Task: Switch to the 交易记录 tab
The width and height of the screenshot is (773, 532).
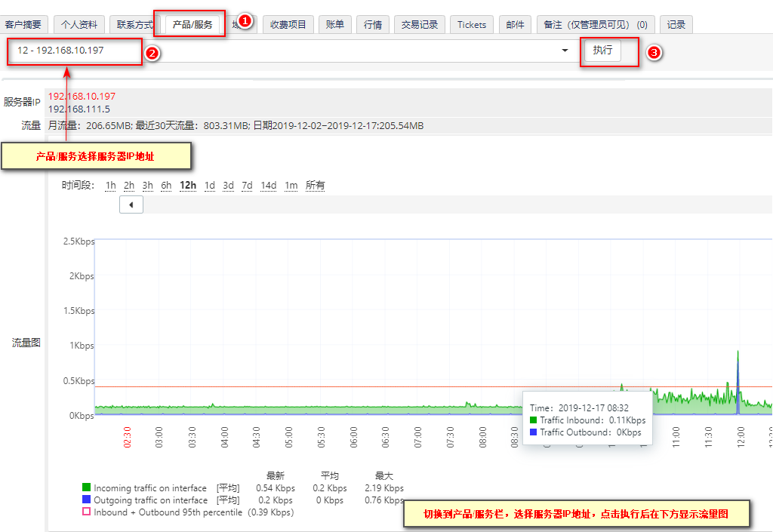Action: pos(420,25)
